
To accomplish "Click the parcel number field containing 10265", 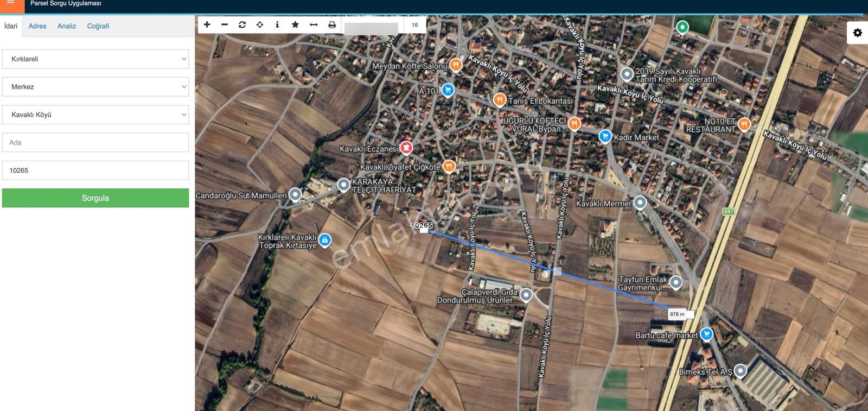I will point(95,170).
